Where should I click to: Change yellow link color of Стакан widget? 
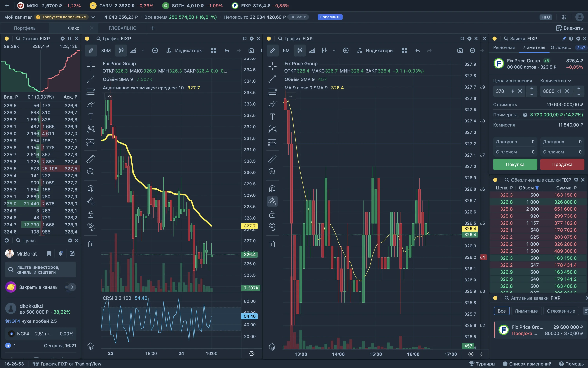pyautogui.click(x=6, y=39)
